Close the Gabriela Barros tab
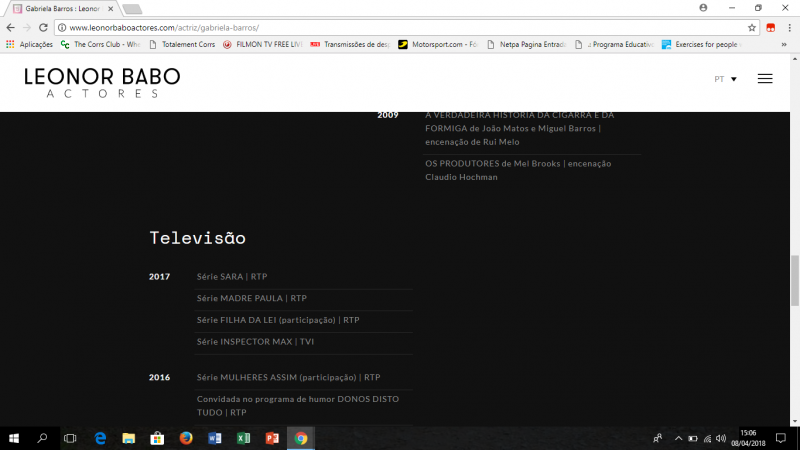This screenshot has width=800, height=450. 110,9
